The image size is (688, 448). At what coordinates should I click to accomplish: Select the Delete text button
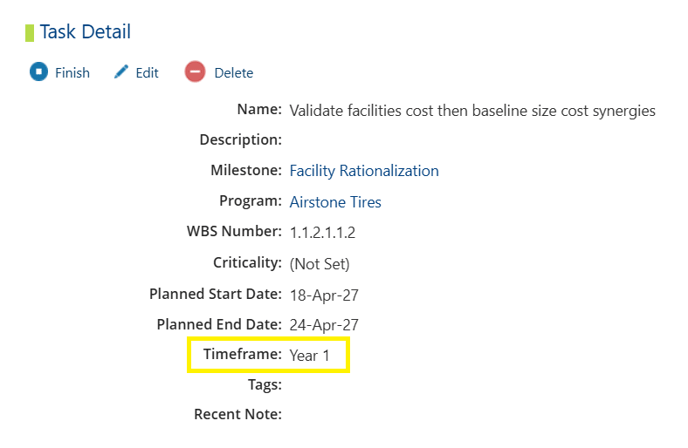coord(233,72)
